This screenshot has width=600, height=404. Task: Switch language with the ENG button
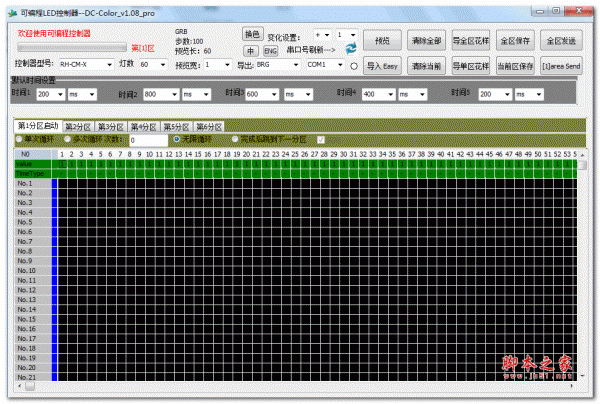[270, 50]
